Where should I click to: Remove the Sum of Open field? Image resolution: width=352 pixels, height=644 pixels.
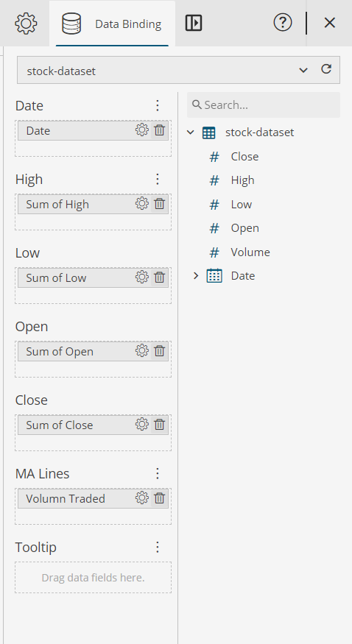[x=159, y=351]
